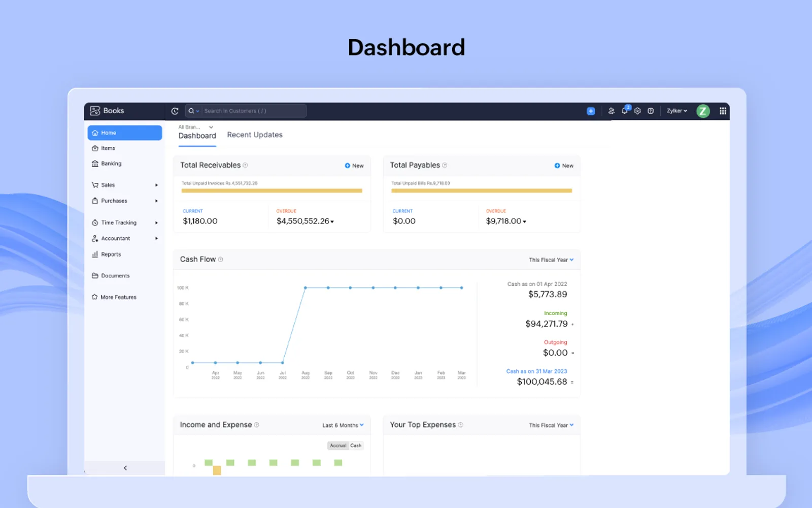
Task: Click the Total Receivables info icon
Action: 245,165
